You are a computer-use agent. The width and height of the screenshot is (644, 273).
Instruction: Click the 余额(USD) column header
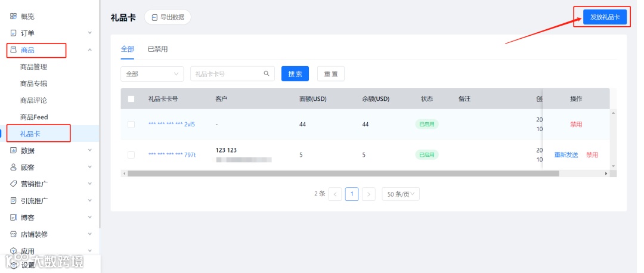pos(376,99)
